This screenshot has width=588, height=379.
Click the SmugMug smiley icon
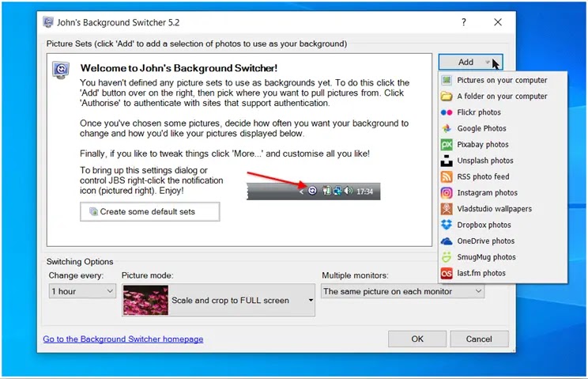click(447, 257)
